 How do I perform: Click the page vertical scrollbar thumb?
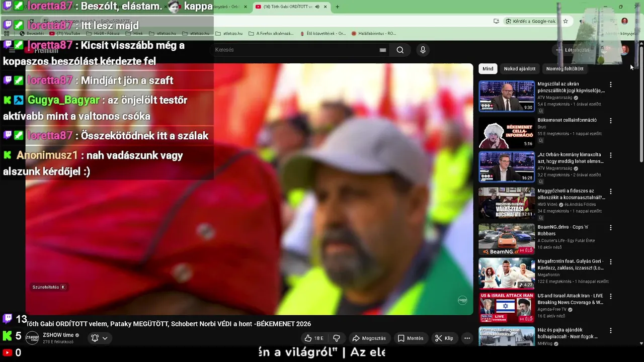[x=641, y=103]
